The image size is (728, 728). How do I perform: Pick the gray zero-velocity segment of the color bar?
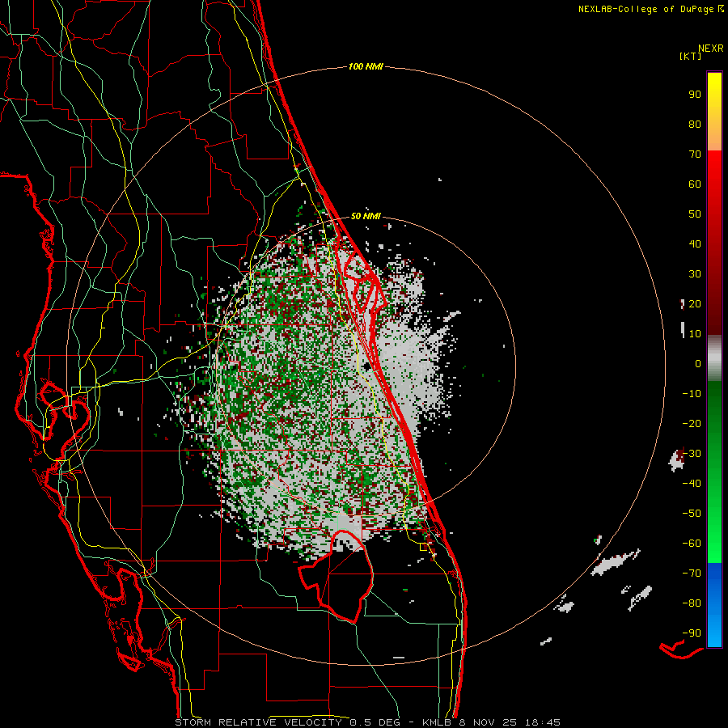[x=714, y=358]
